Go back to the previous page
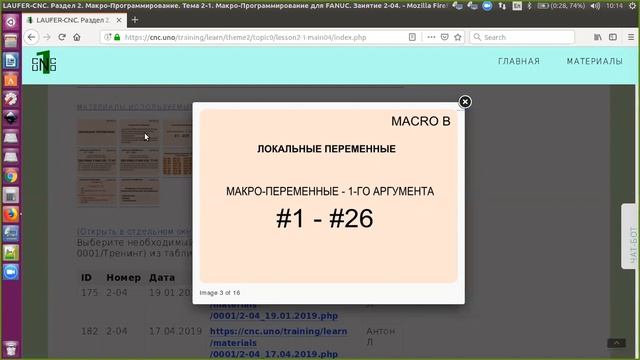The height and width of the screenshot is (360, 640). pyautogui.click(x=31, y=37)
